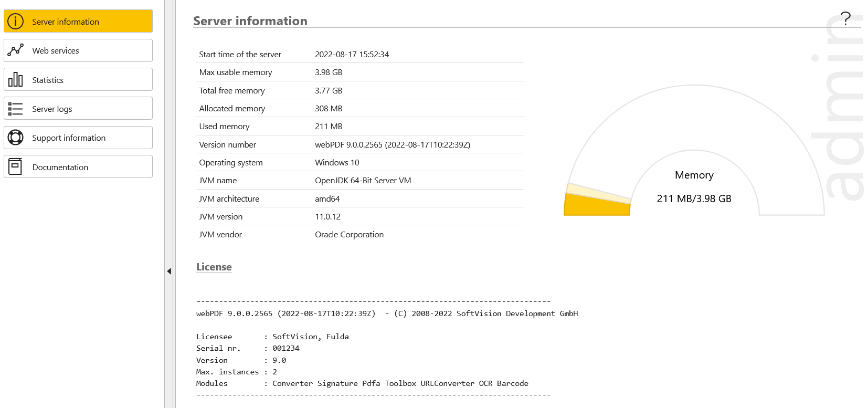Go to the Statistics section
This screenshot has height=408, width=868.
click(78, 80)
